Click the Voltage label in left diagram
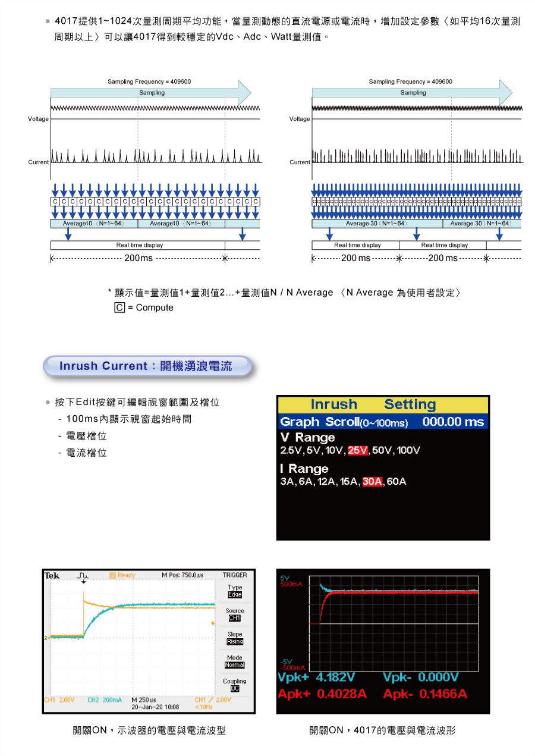535x756 pixels. tap(38, 119)
